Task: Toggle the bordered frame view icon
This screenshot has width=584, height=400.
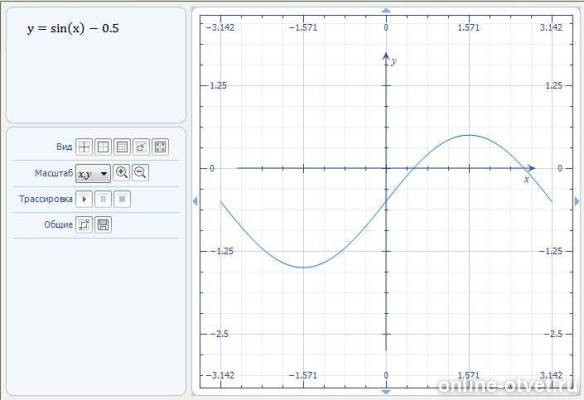Action: (103, 147)
